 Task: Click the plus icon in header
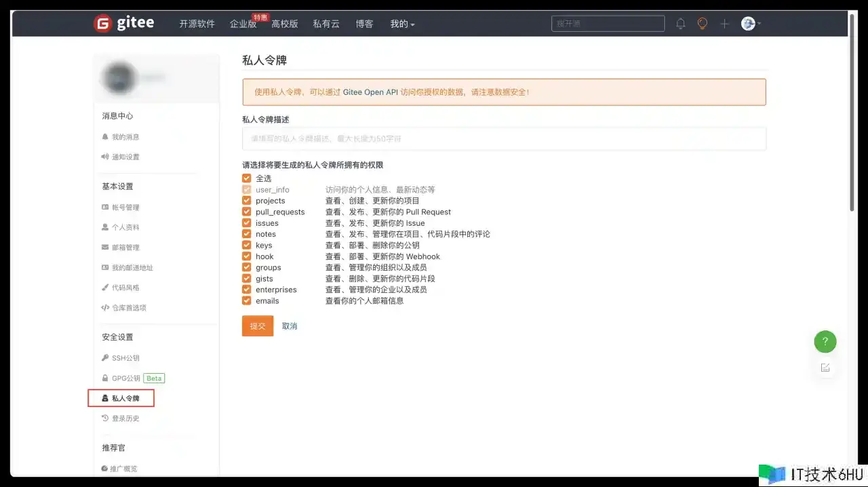pyautogui.click(x=724, y=24)
